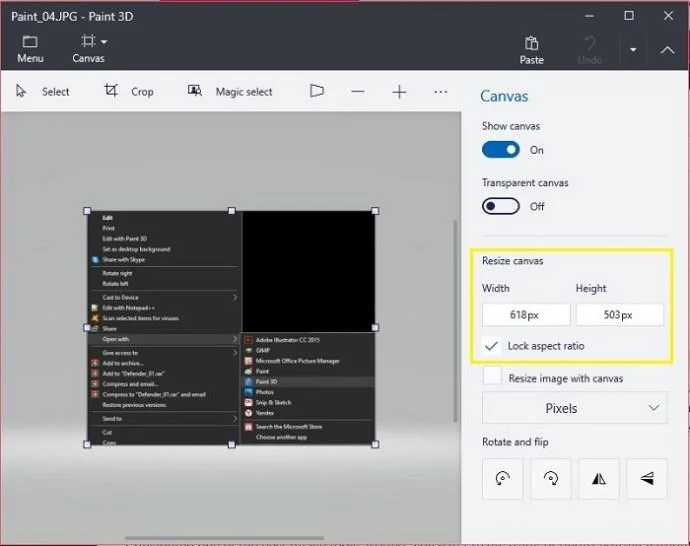Image resolution: width=690 pixels, height=546 pixels.
Task: Turn off the Show canvas toggle
Action: (501, 150)
